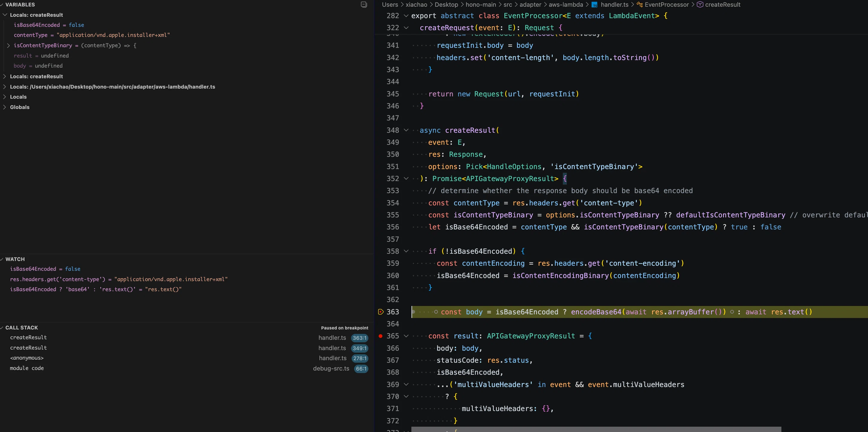Fold the multiValueHeaders spread at line 369

tap(406, 384)
